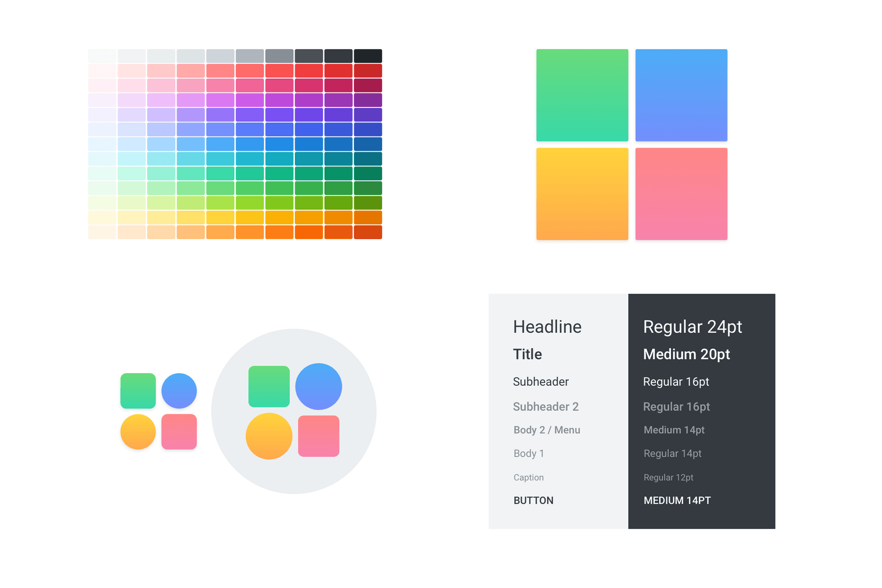This screenshot has height=588, width=882.
Task: Click the small yellow-orange circle icon
Action: [138, 431]
